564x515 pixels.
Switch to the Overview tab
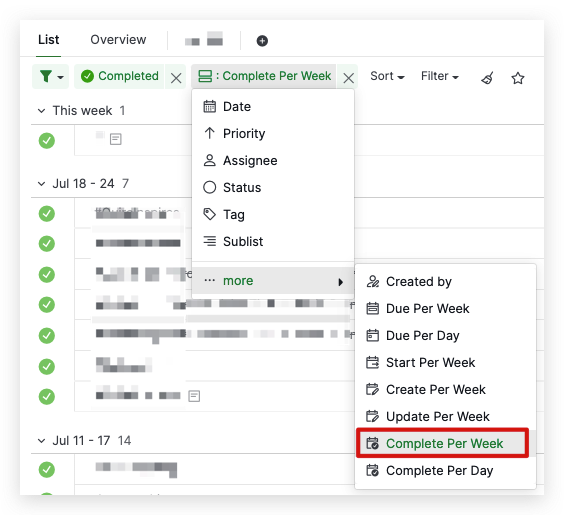click(118, 40)
